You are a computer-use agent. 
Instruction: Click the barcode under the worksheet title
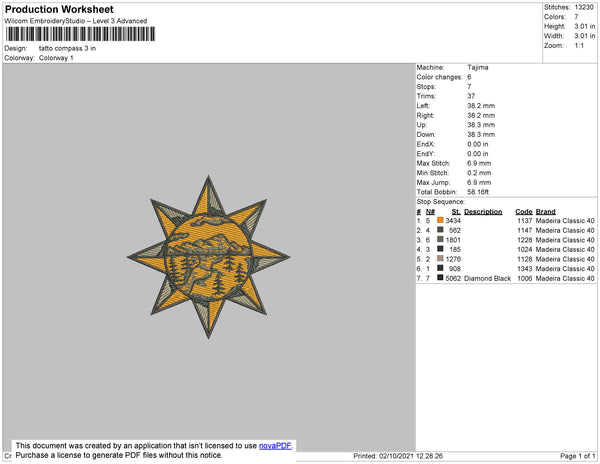click(80, 34)
